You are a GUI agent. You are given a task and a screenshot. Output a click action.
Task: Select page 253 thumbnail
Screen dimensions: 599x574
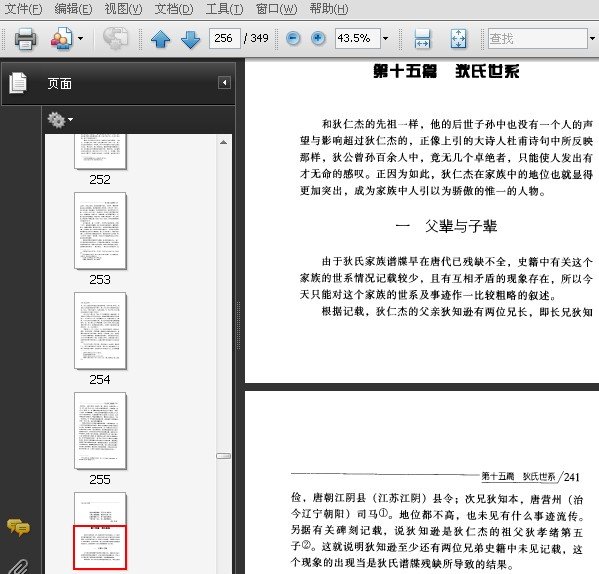coord(100,231)
